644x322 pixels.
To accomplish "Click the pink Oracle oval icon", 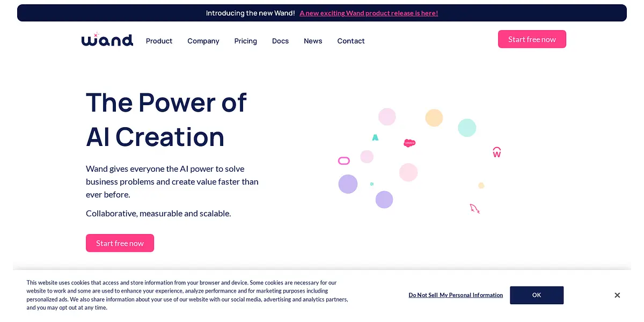I will pyautogui.click(x=344, y=160).
